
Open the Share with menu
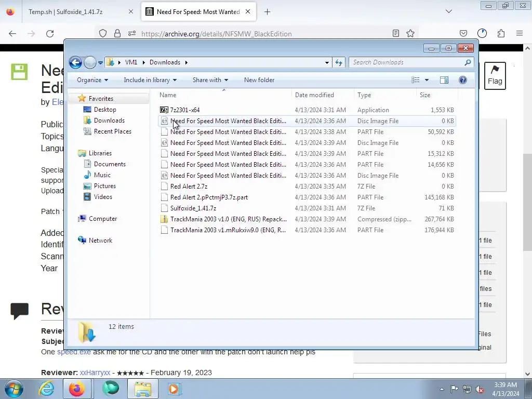click(x=210, y=80)
